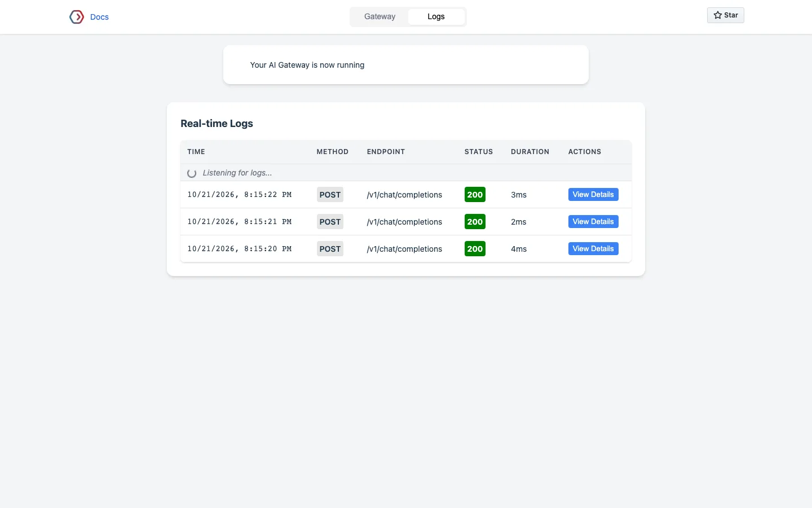Click endpoint /v1/chat/completions in 8:15:20 row
This screenshot has height=508, width=812.
404,249
